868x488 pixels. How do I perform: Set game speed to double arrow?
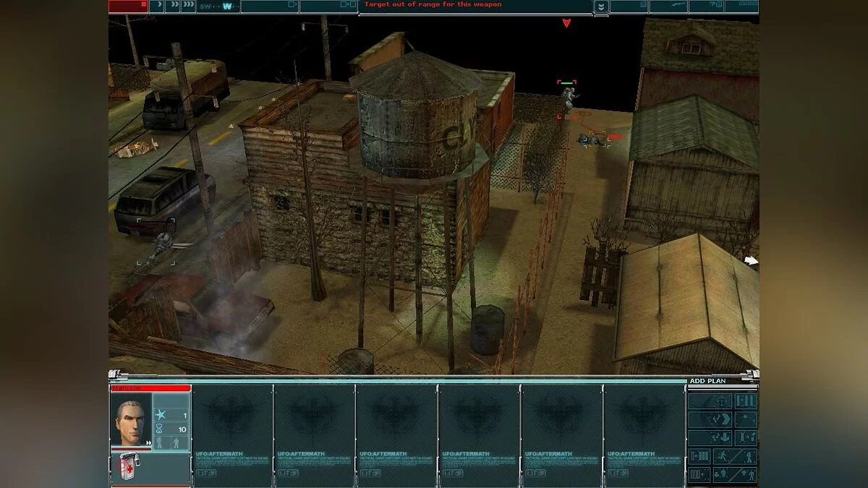pyautogui.click(x=173, y=6)
